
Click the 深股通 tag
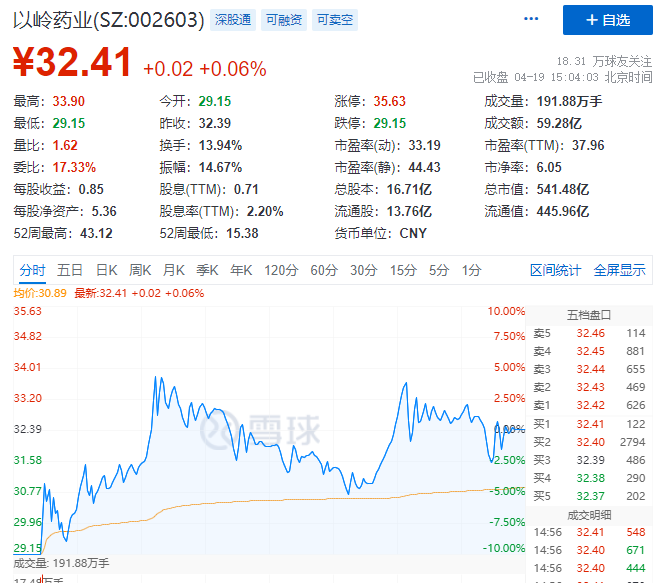pyautogui.click(x=233, y=20)
